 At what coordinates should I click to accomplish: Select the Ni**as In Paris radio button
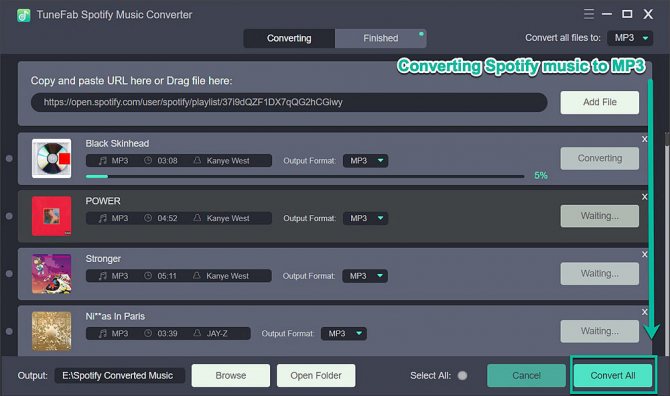[9, 331]
